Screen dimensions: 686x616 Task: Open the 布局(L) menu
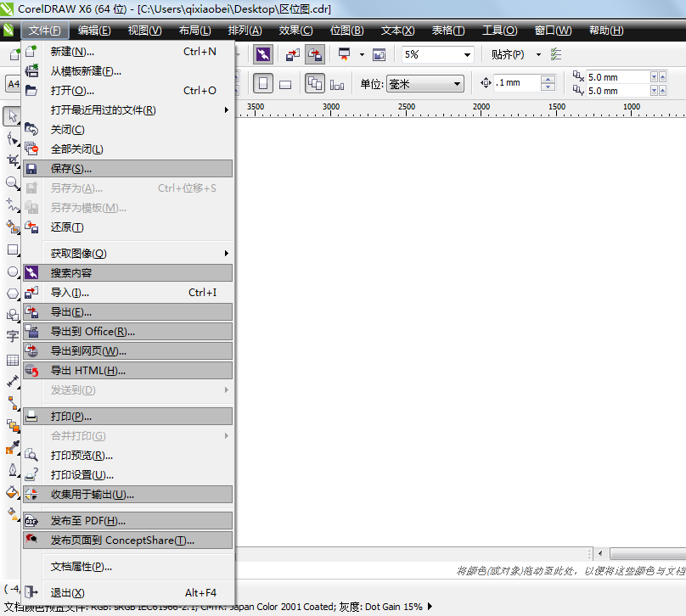(194, 31)
